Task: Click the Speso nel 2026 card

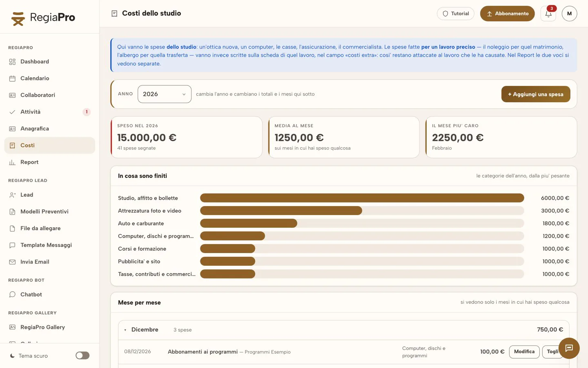Action: (186, 137)
